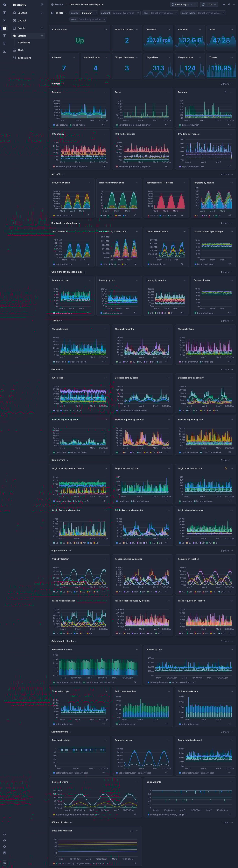
Task: Click sql-injection-rule legend color square
Action: pyautogui.click(x=180, y=452)
